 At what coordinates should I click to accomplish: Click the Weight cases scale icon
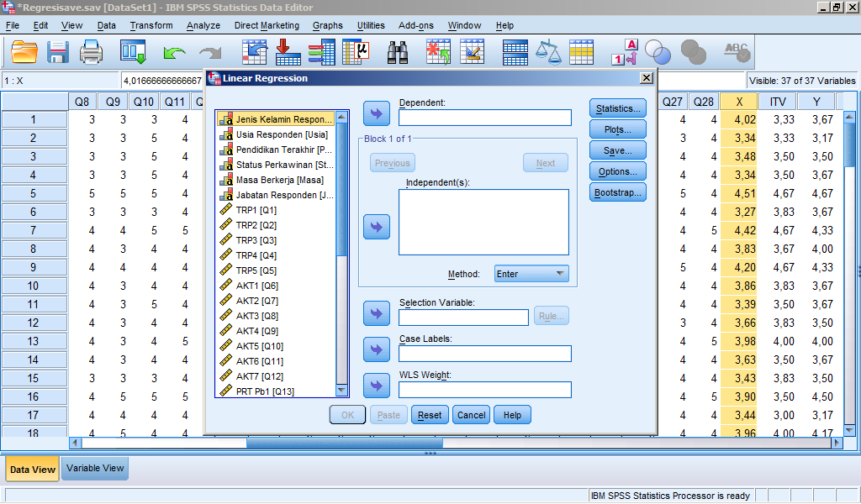[548, 53]
